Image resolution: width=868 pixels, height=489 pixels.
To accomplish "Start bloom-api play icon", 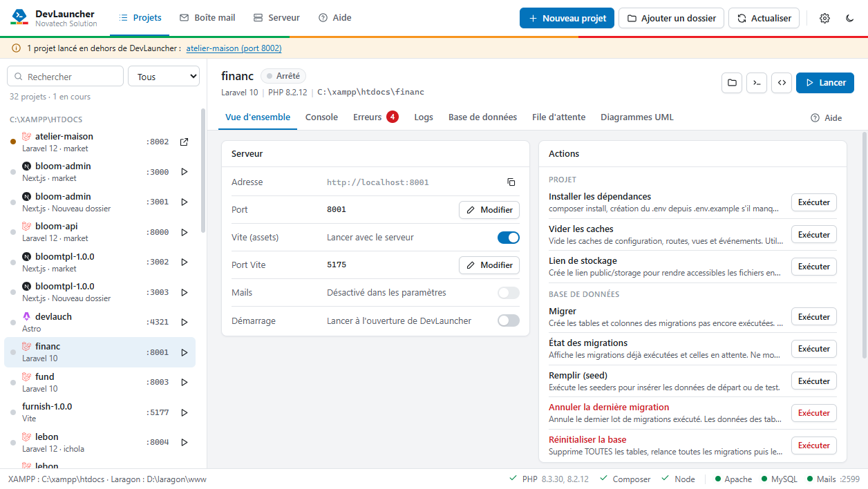I will [x=184, y=232].
